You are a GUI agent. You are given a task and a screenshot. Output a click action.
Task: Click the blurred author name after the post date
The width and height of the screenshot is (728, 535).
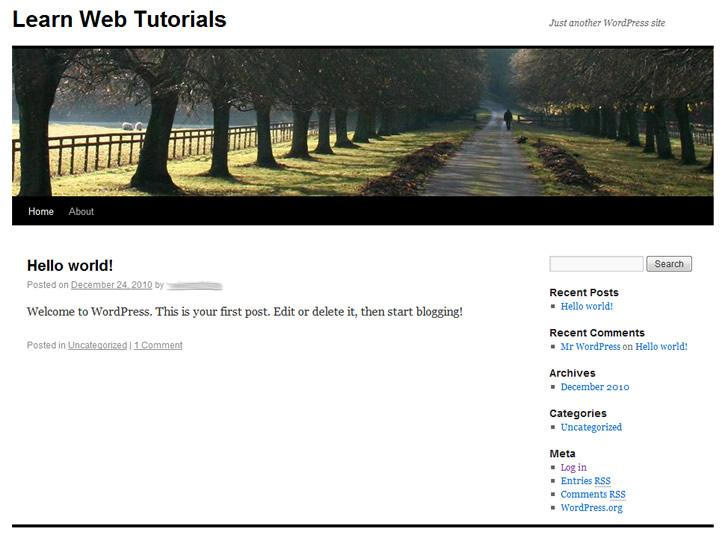(x=194, y=285)
